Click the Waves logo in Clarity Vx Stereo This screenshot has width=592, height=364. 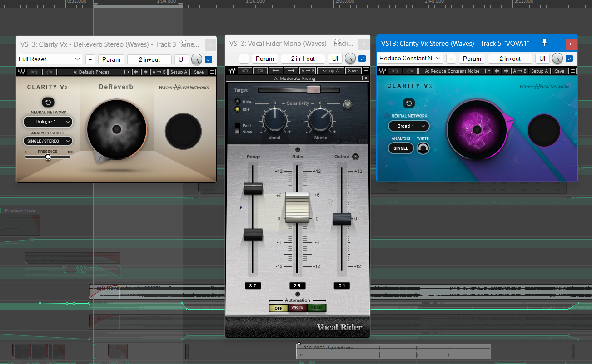point(383,71)
